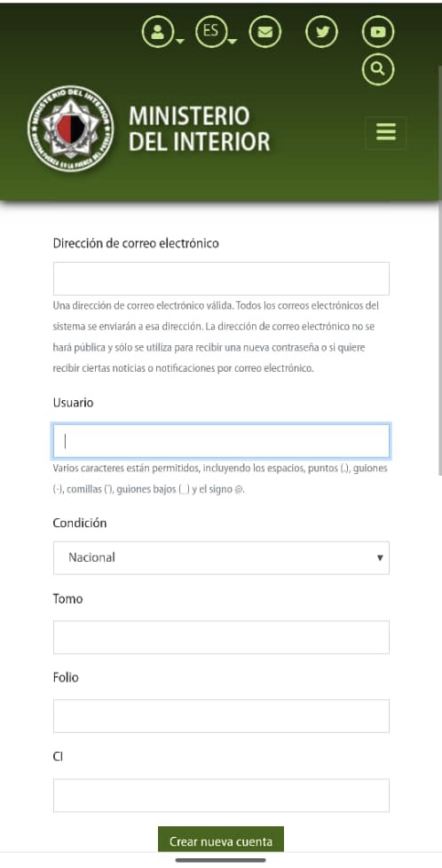The height and width of the screenshot is (868, 442).
Task: Click the Condición dropdown arrow
Action: [380, 557]
